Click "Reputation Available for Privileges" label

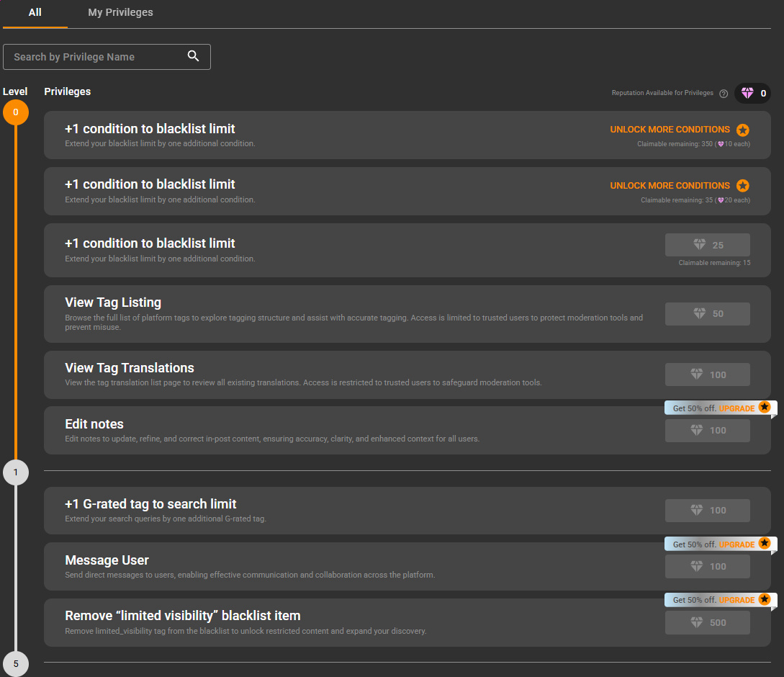pyautogui.click(x=662, y=93)
